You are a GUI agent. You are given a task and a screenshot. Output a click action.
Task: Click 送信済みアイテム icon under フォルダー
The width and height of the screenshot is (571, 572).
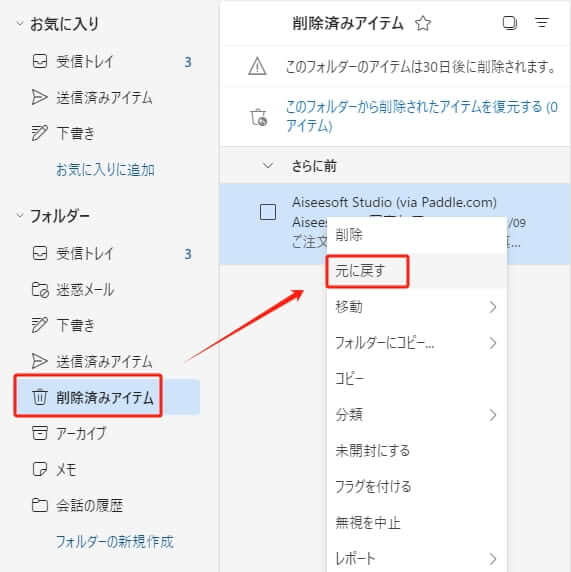[x=39, y=361]
